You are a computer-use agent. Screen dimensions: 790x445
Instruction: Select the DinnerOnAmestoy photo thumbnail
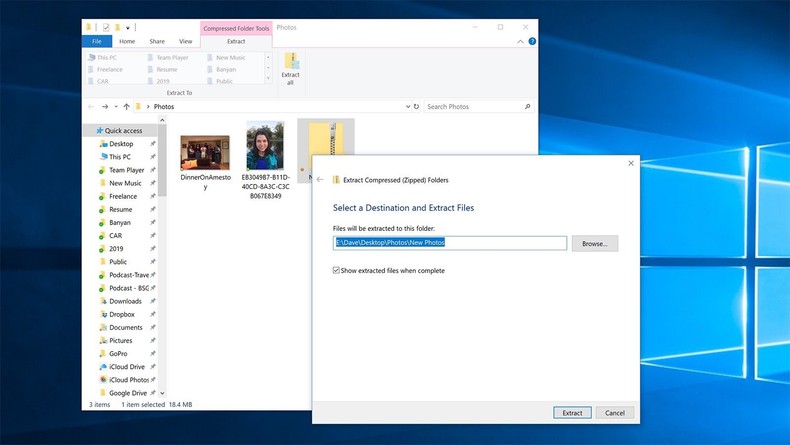click(x=205, y=153)
